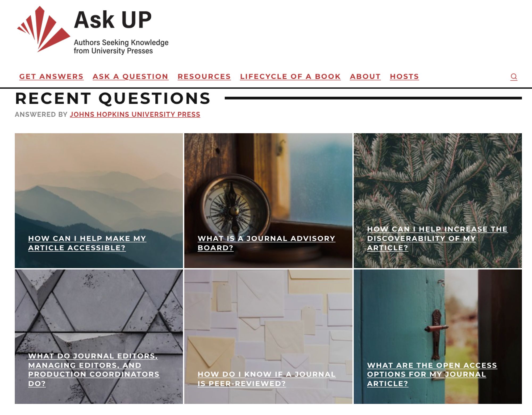
Task: Open the Lifecycle of a Book section
Action: [290, 76]
